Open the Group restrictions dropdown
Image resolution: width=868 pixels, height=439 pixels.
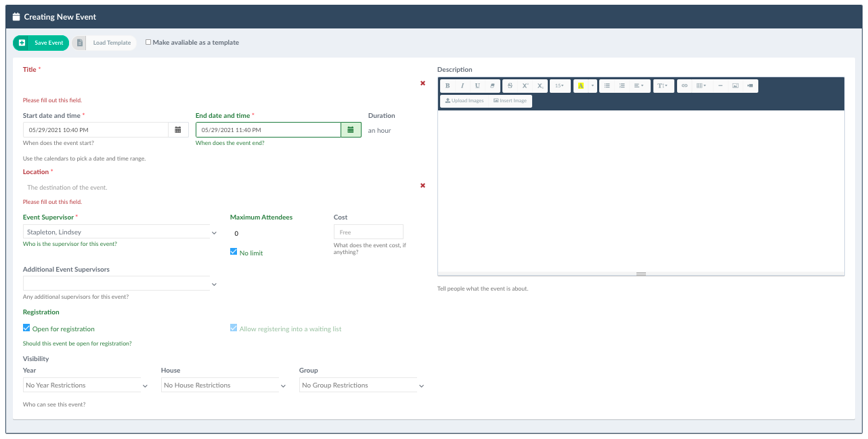pos(362,385)
